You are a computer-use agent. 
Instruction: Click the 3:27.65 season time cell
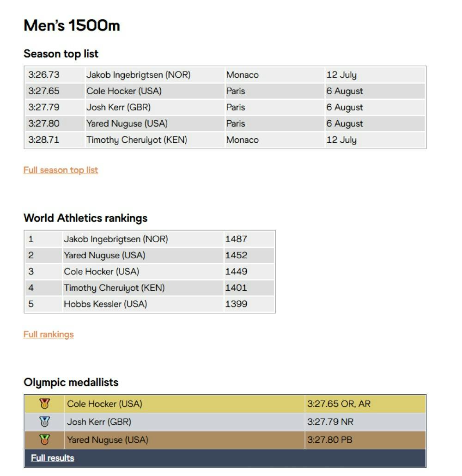pyautogui.click(x=44, y=91)
